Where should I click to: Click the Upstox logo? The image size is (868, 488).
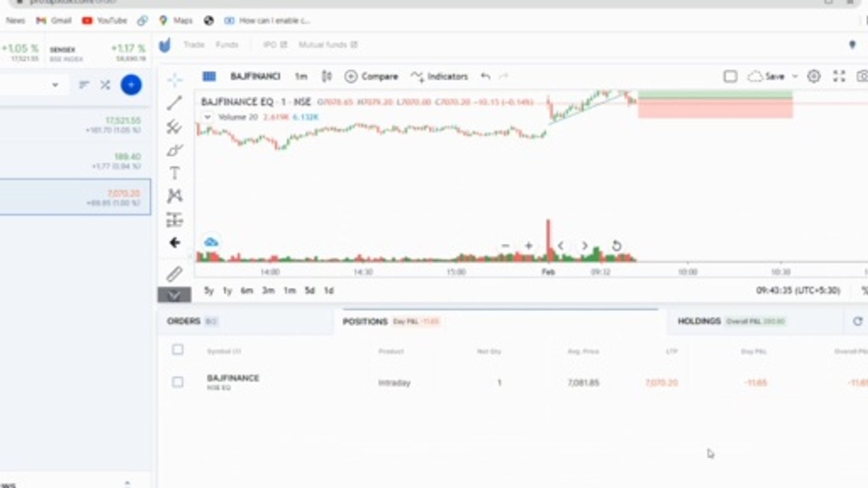point(165,45)
